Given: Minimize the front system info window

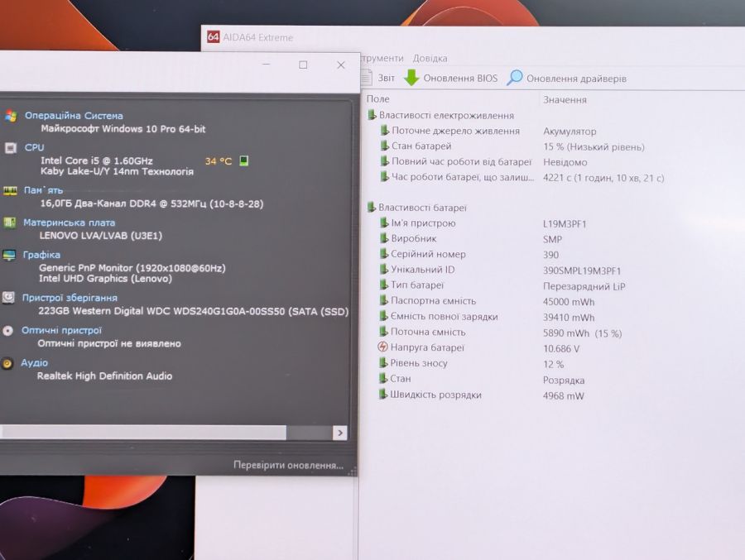Looking at the screenshot, I should [266, 65].
